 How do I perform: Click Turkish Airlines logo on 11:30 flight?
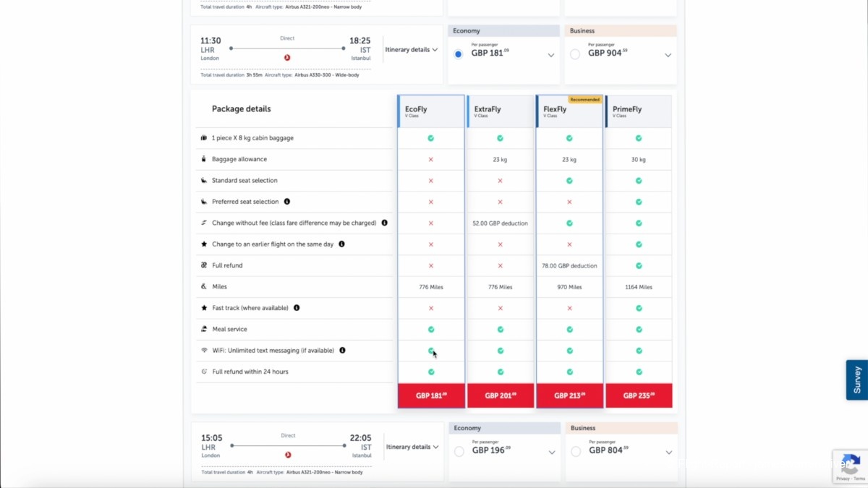287,58
